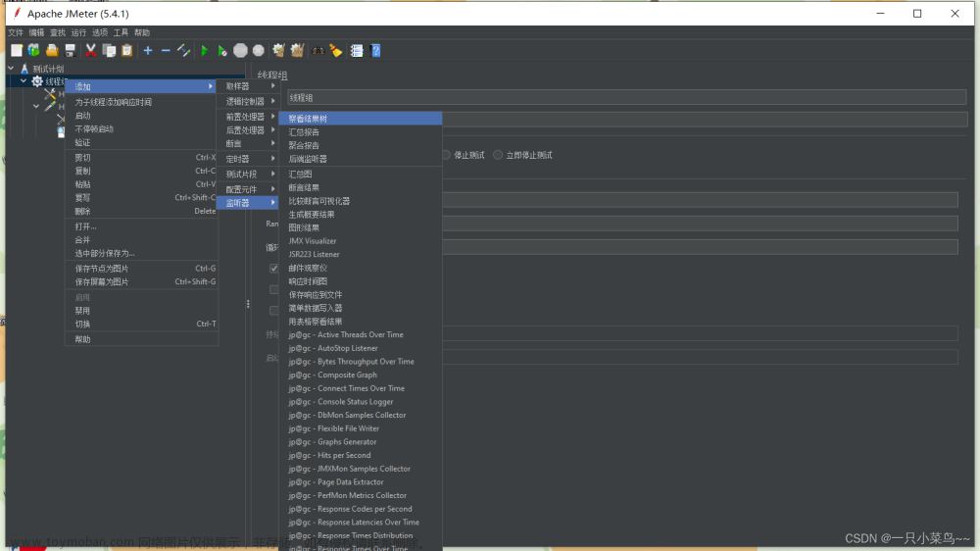980x551 pixels.
Task: Select 选中部分保存为... menu entry
Action: (141, 253)
